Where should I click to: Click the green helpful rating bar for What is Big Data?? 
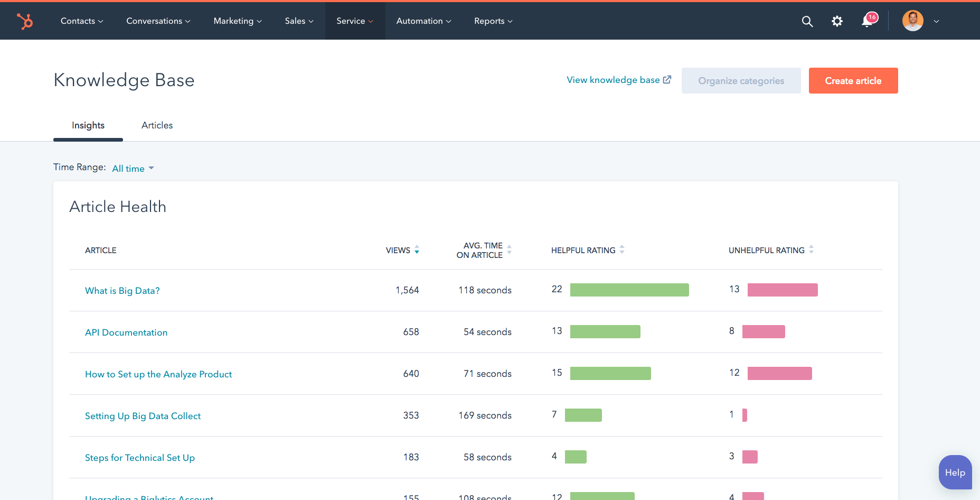click(629, 290)
